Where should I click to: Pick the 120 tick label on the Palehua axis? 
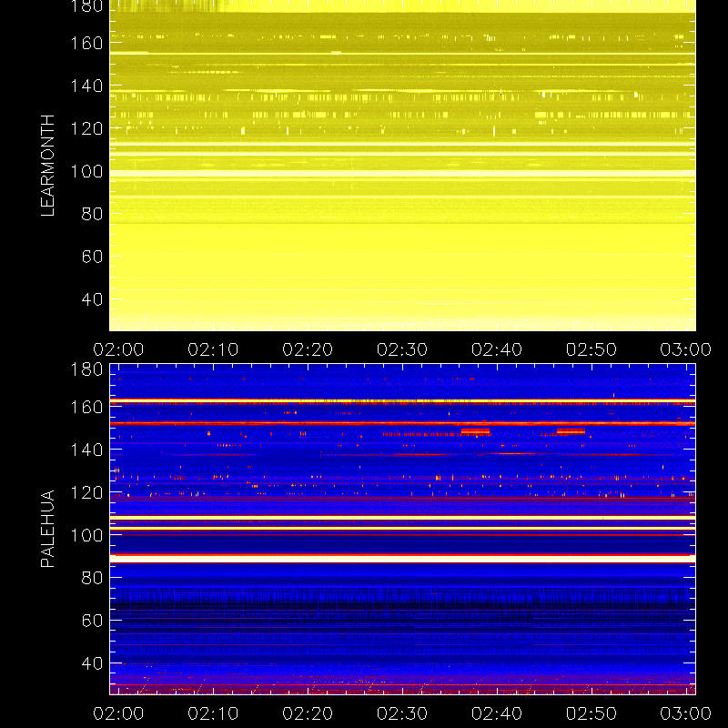coord(86,492)
